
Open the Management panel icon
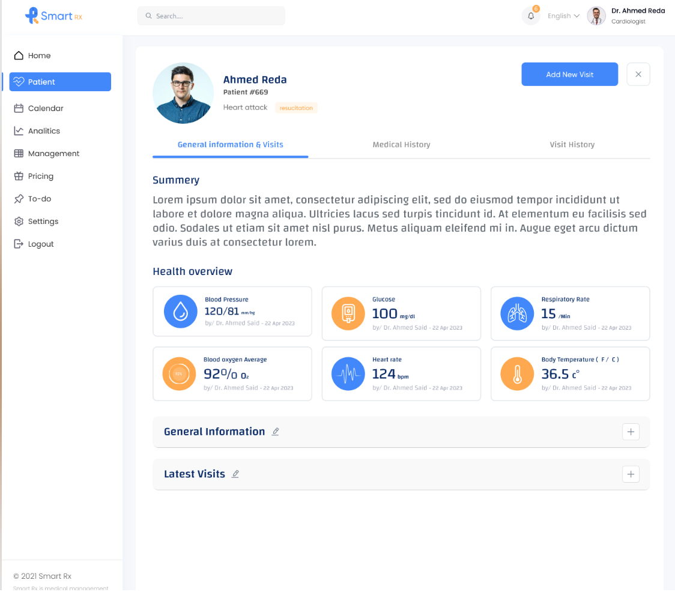coord(18,153)
